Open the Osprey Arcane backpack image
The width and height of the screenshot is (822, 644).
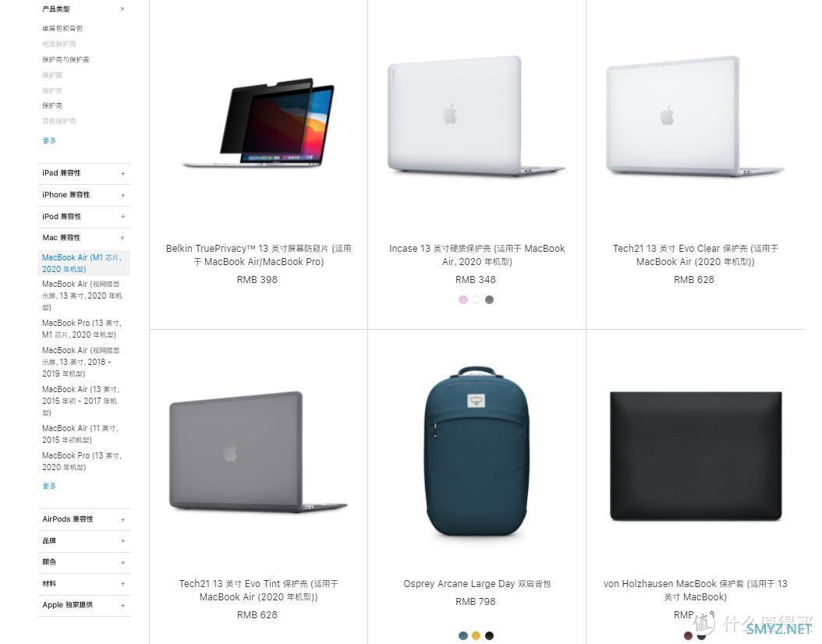click(x=476, y=451)
